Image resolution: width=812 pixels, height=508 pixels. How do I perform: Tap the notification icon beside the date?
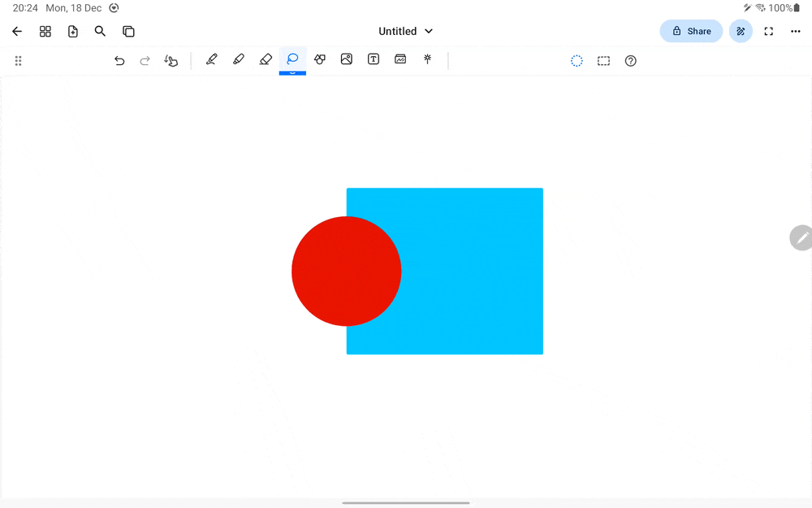click(114, 8)
